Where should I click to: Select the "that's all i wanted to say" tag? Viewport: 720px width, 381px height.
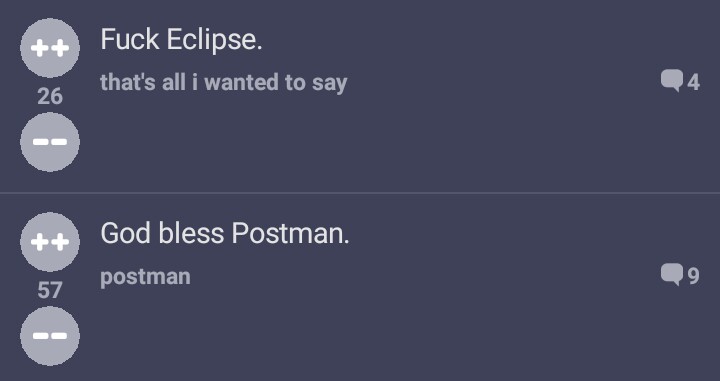[x=224, y=83]
